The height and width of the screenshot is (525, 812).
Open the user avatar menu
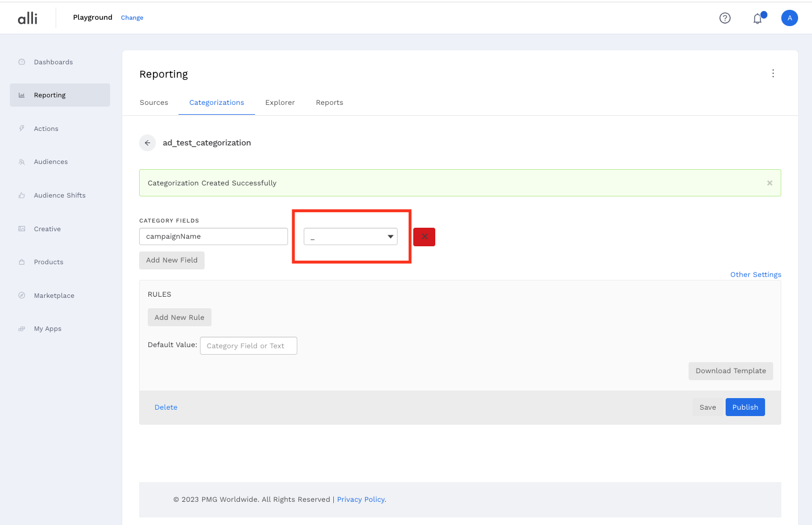coord(789,18)
